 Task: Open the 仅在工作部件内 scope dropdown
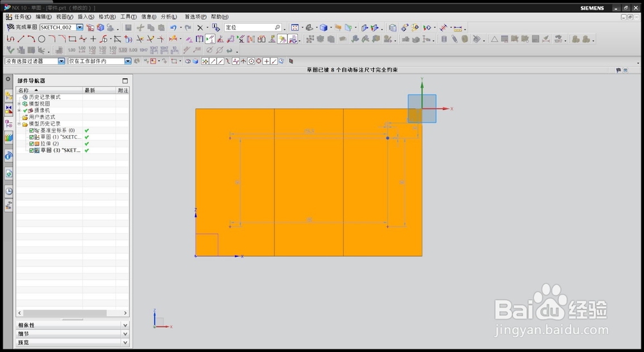click(128, 61)
